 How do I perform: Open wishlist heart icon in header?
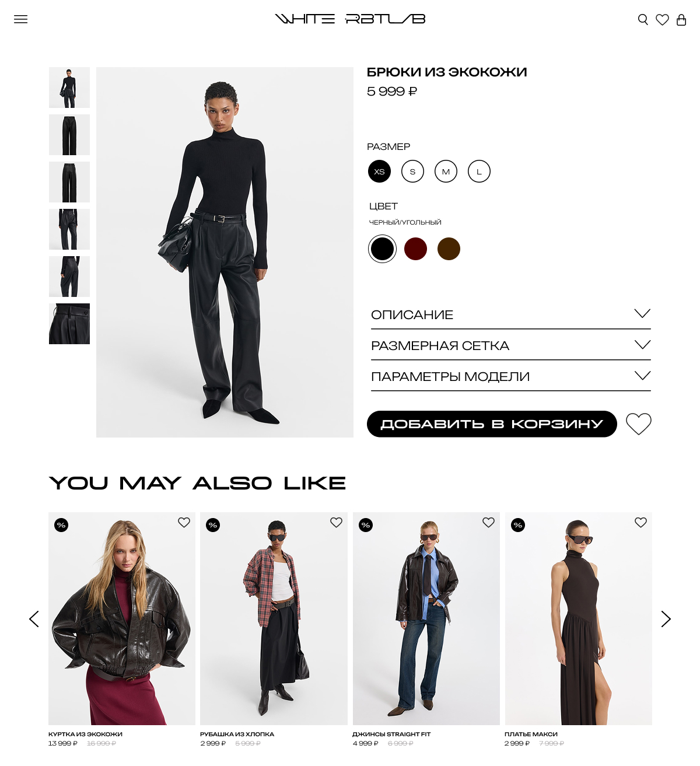(x=662, y=20)
